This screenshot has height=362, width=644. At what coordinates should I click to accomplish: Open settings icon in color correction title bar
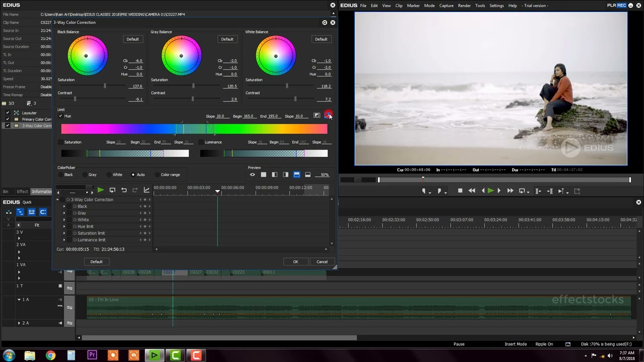click(325, 23)
